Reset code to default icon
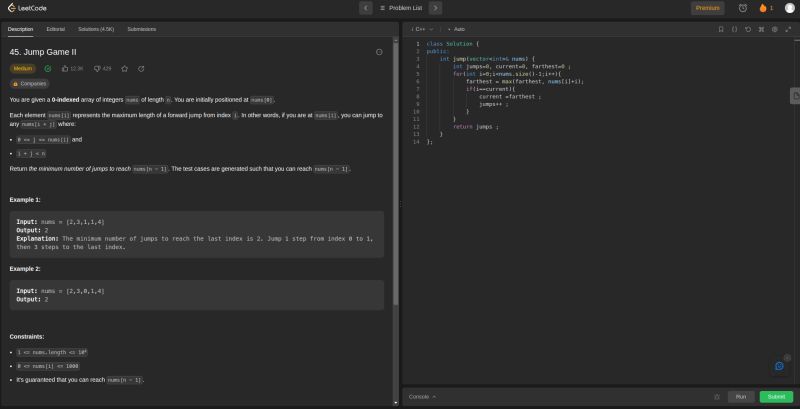800x409 pixels. [748, 29]
